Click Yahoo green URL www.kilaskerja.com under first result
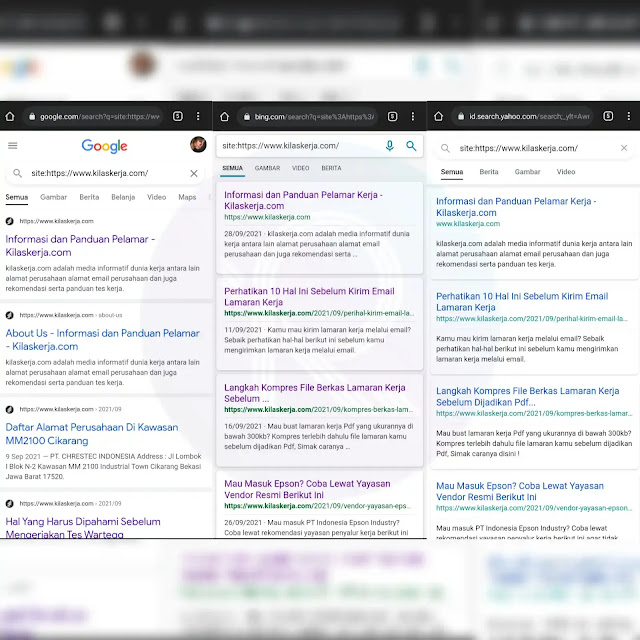Screen dimensions: 640x640 [468, 224]
